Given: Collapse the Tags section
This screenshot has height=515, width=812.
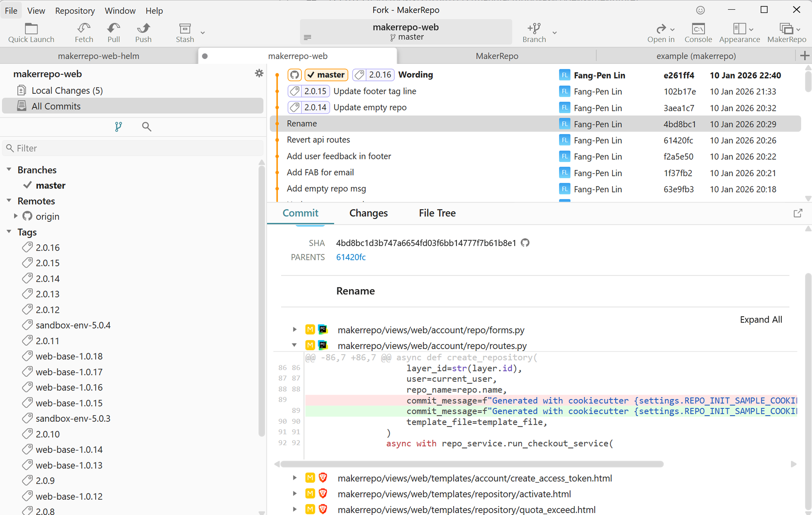Looking at the screenshot, I should 9,232.
